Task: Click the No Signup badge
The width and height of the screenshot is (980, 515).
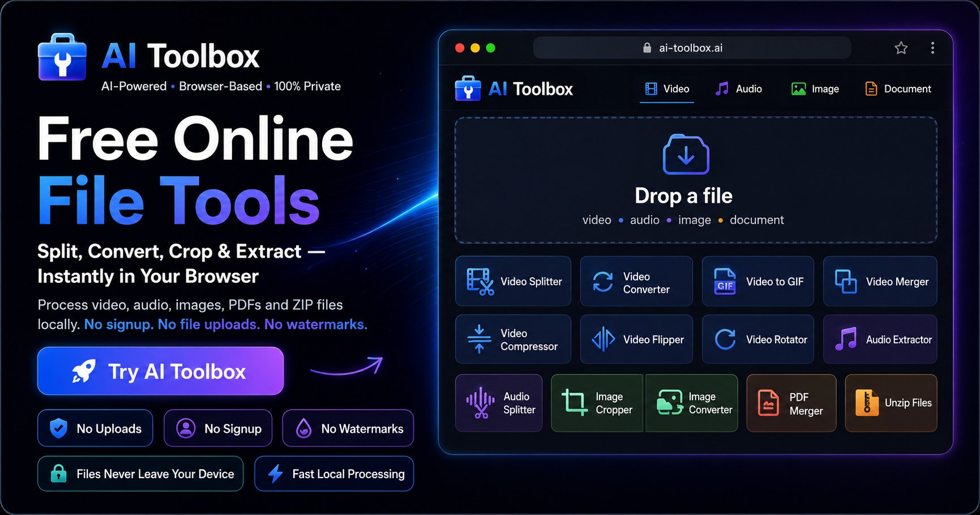Action: coord(218,428)
